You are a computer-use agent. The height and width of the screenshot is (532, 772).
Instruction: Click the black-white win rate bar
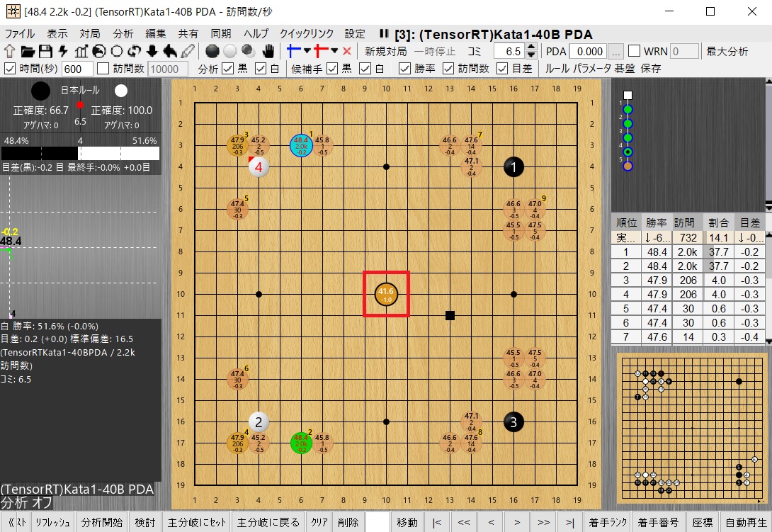pos(80,153)
